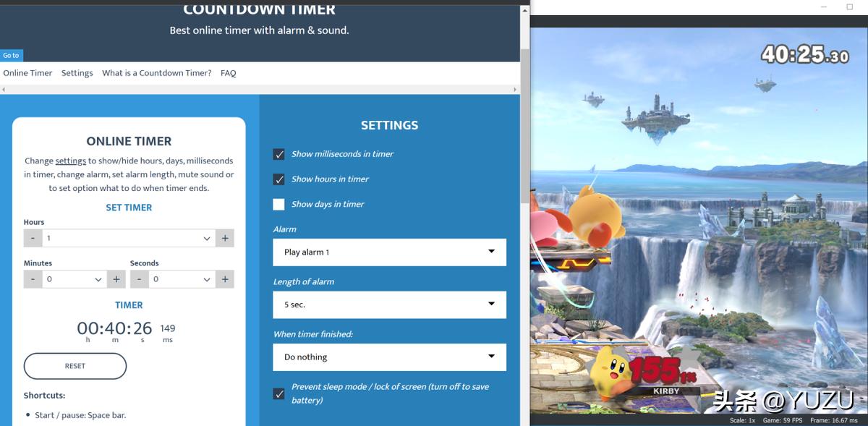Click the horizontal scrollbar left arrow
The image size is (868, 426).
pyautogui.click(x=4, y=90)
